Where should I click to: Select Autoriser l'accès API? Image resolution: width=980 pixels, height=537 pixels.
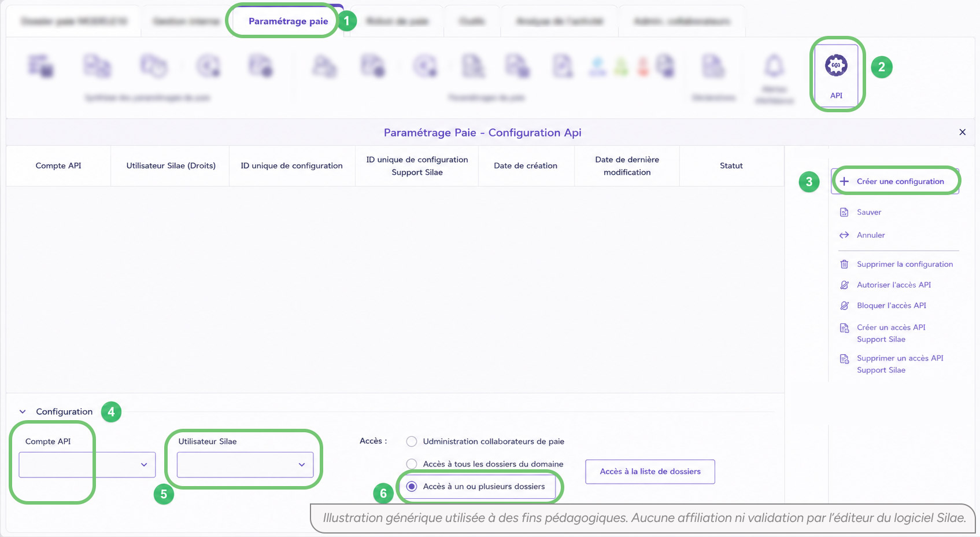[885, 285]
